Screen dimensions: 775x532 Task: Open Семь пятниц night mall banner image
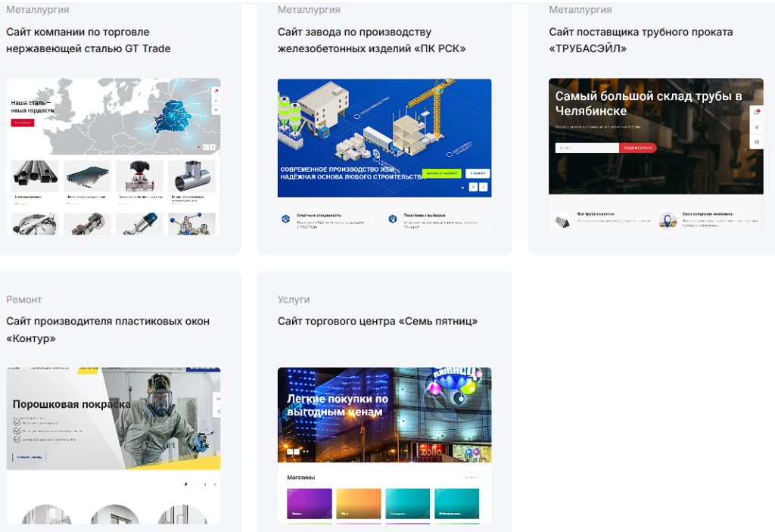[x=384, y=415]
